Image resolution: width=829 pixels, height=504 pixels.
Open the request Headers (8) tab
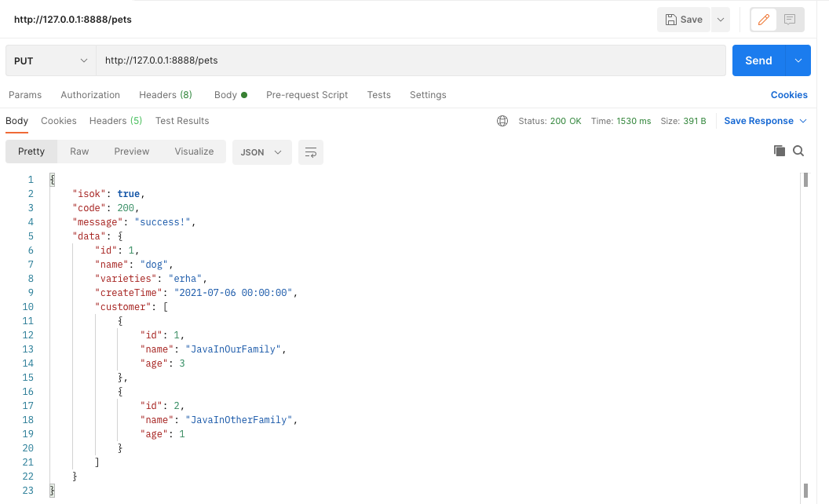tap(165, 95)
